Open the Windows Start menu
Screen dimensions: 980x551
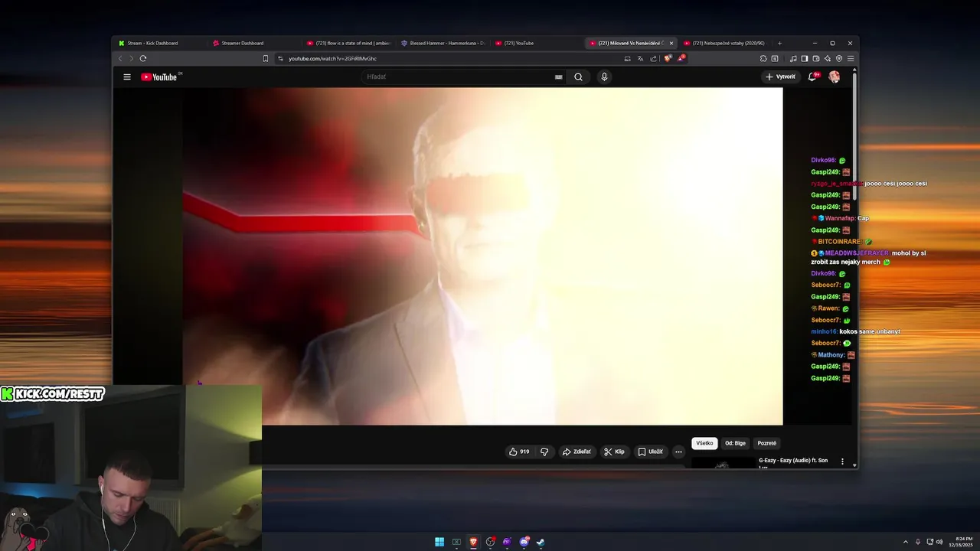[x=439, y=542]
